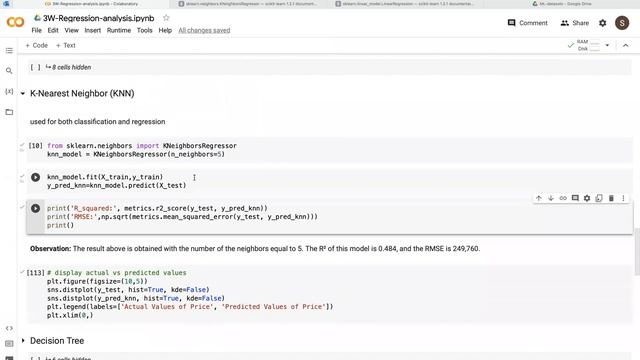Click the KNeighborsRegressor import code cell
The height and width of the screenshot is (360, 640).
tap(330, 150)
